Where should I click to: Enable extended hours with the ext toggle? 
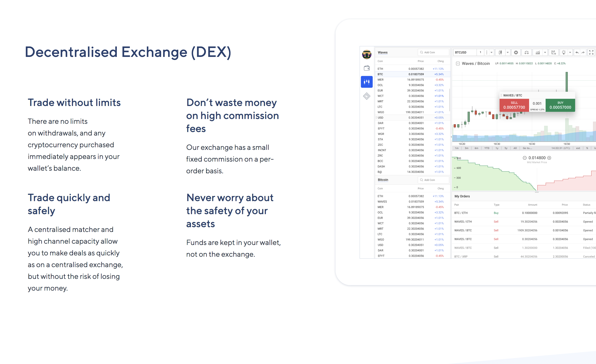[578, 148]
